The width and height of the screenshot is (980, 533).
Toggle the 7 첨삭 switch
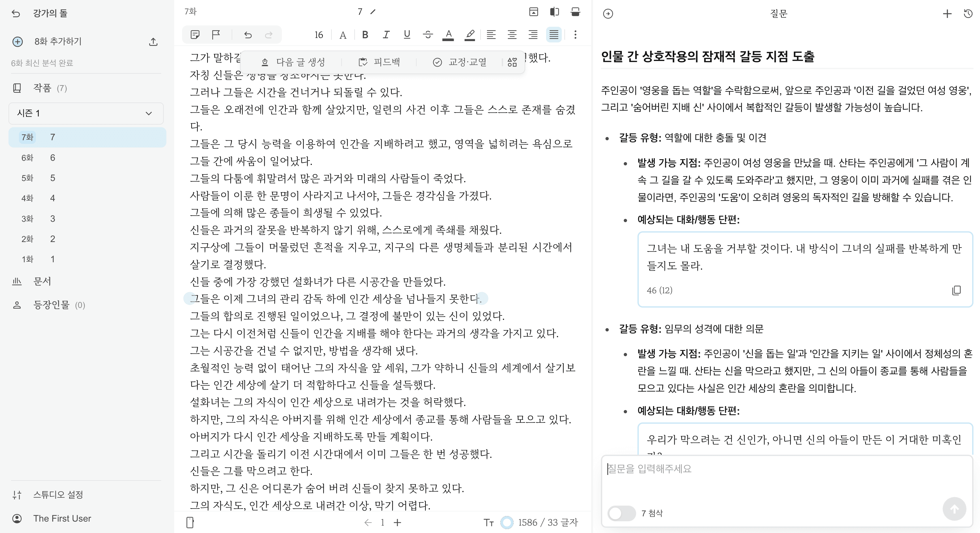tap(621, 513)
